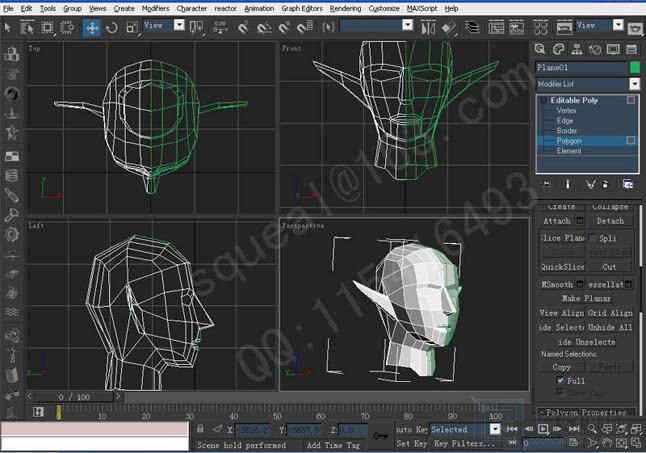Viewport: 646px width, 453px height.
Task: Open the Material Editor icon
Action: 541,28
